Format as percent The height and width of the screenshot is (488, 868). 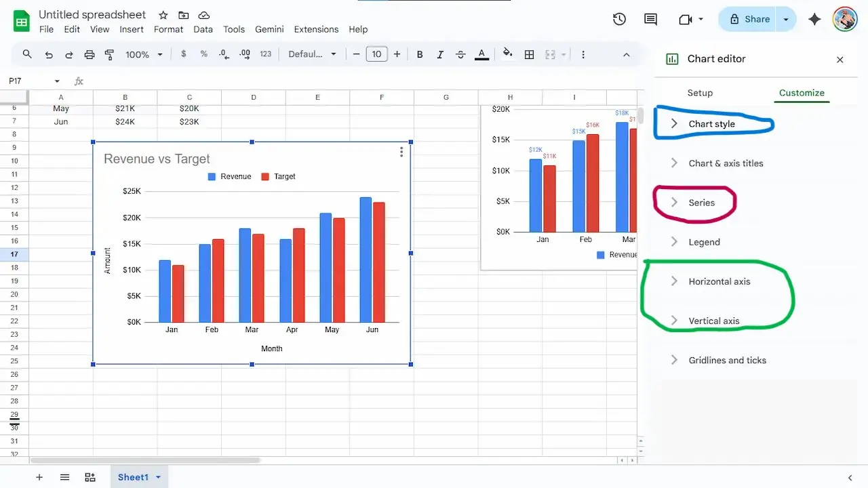[x=203, y=54]
